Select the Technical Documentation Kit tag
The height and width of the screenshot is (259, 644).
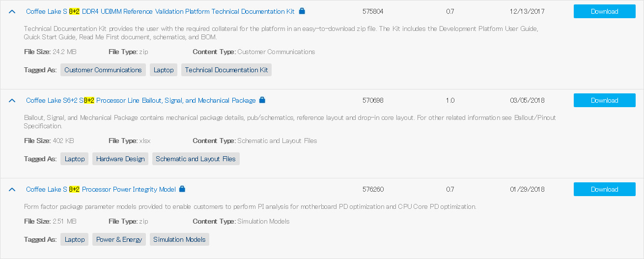(226, 70)
